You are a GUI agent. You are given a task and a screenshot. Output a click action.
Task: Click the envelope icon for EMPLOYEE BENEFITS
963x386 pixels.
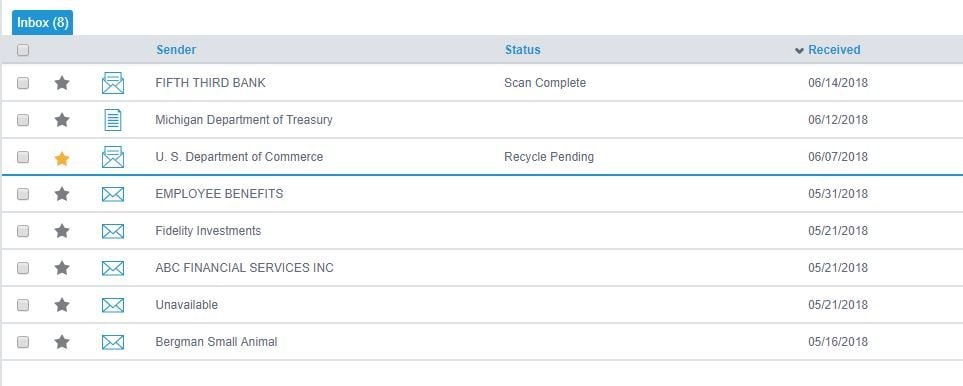tap(113, 195)
